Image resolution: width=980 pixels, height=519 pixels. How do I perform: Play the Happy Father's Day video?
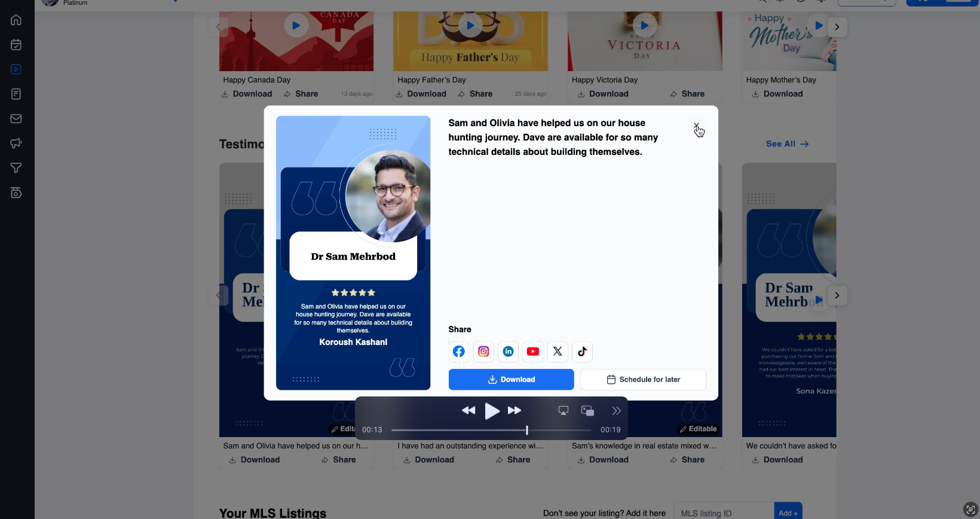click(x=470, y=26)
